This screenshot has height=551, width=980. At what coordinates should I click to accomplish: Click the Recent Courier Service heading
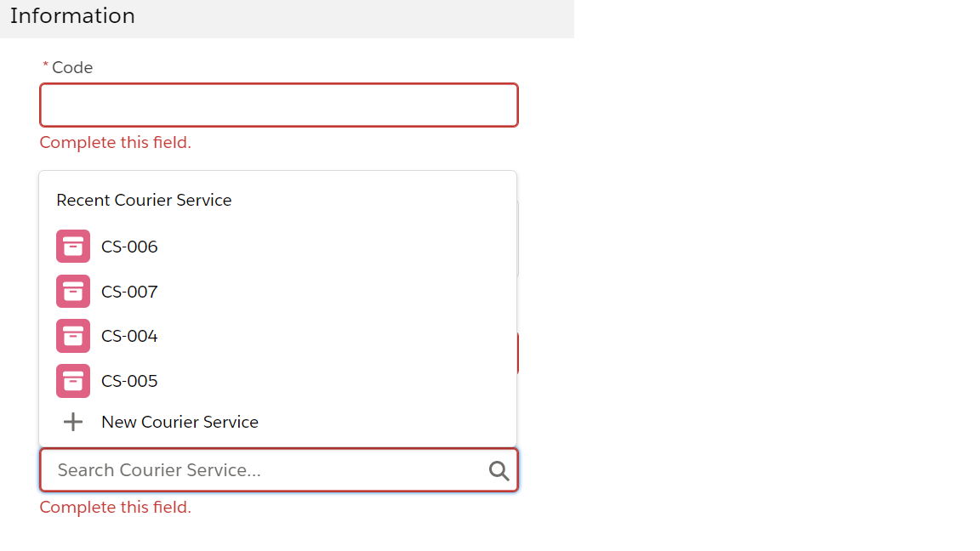coord(144,200)
